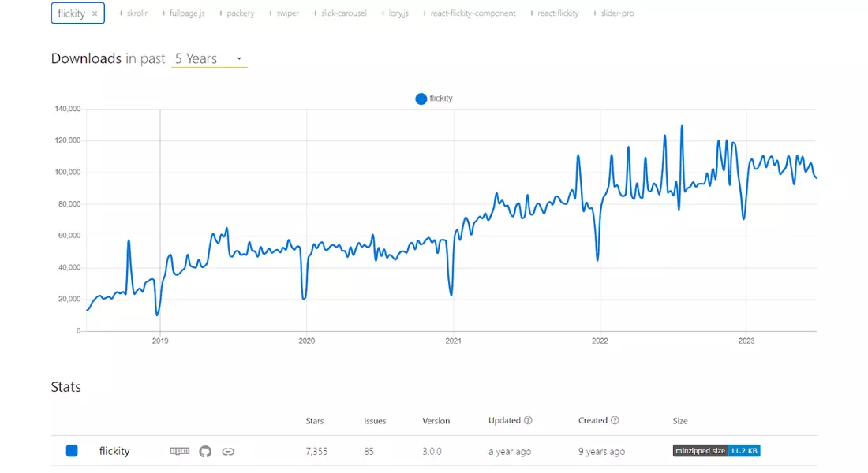
Task: Click the 2020 x-axis label
Action: 307,341
